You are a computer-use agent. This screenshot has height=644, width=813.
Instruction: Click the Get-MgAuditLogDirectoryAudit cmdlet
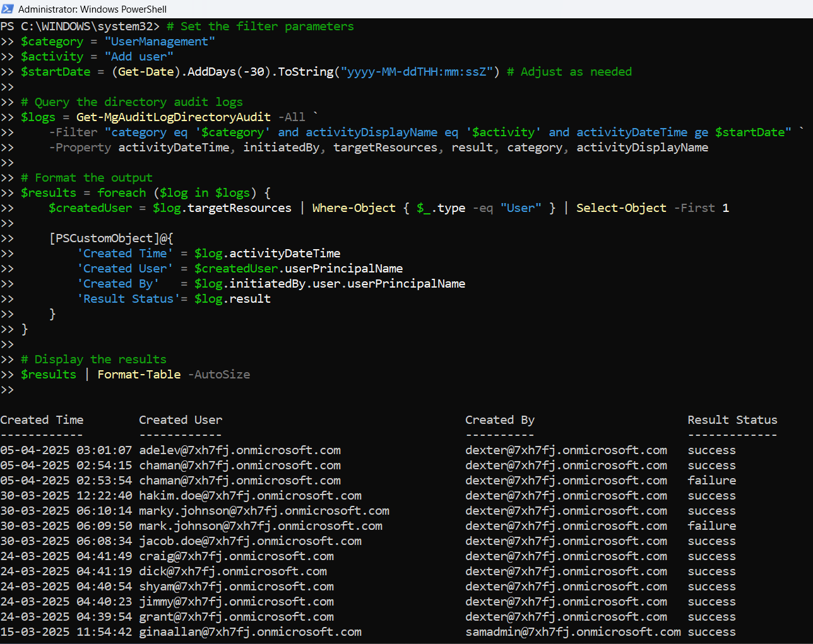pyautogui.click(x=174, y=117)
